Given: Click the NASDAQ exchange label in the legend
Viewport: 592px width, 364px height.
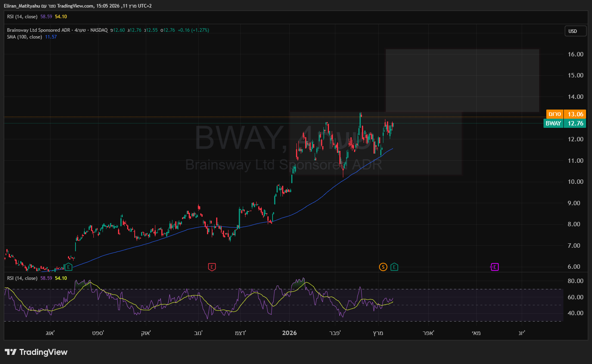Looking at the screenshot, I should coord(99,30).
